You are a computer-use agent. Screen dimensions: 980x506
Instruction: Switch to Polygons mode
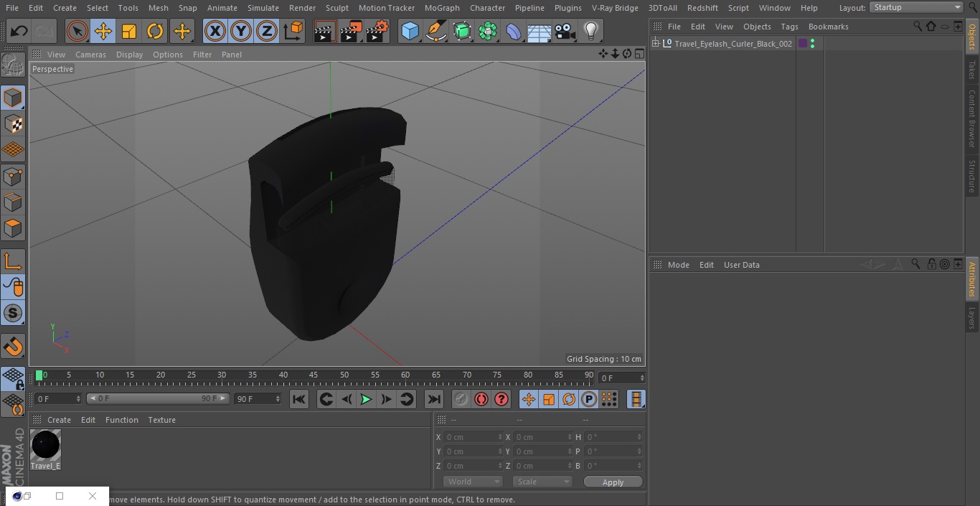point(13,228)
